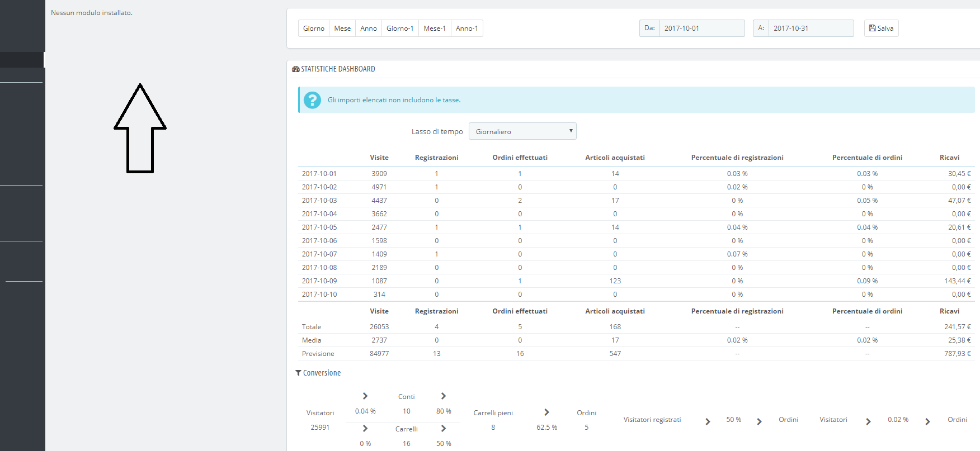
Task: Click the funnel icon next to Conversione
Action: (x=298, y=373)
